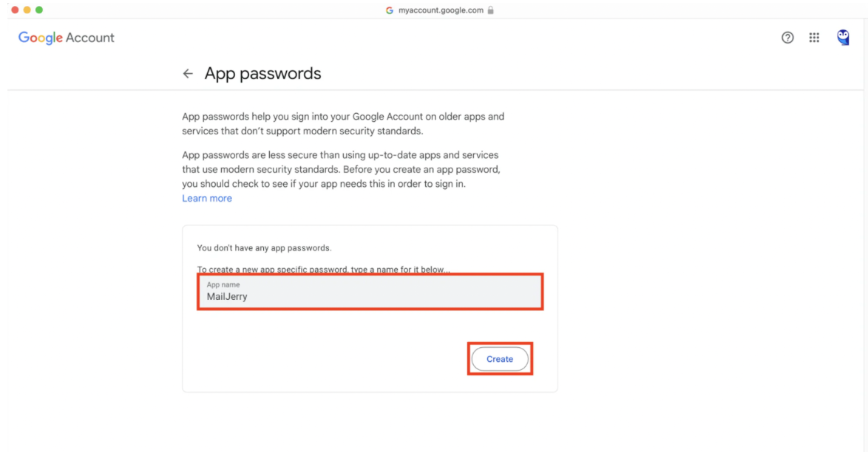This screenshot has width=868, height=452.
Task: Click the App passwords page heading
Action: tap(262, 74)
